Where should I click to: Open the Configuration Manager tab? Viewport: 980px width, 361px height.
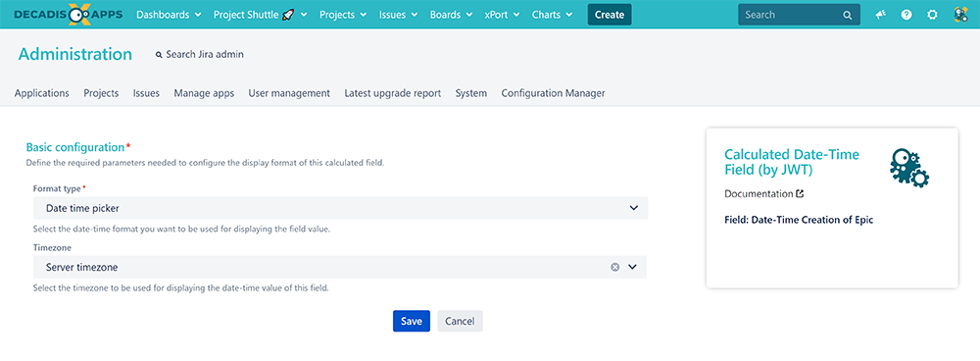click(x=553, y=93)
